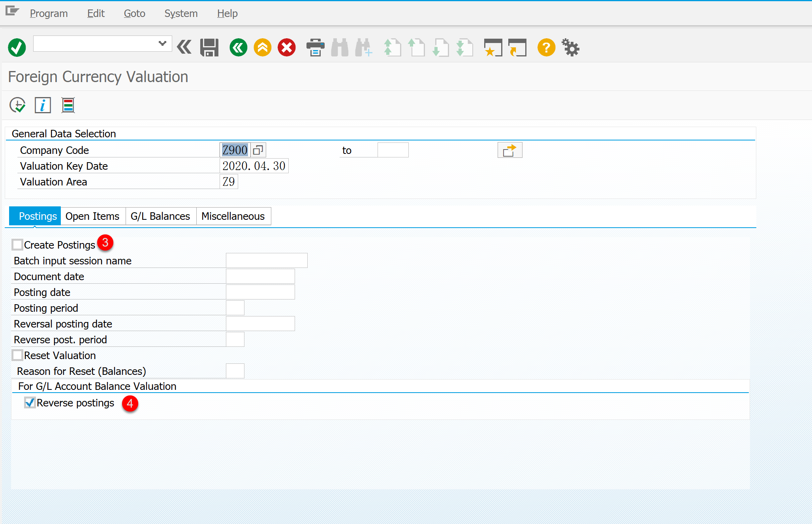Check the Reset Valuation checkbox
The image size is (812, 524).
[x=17, y=355]
